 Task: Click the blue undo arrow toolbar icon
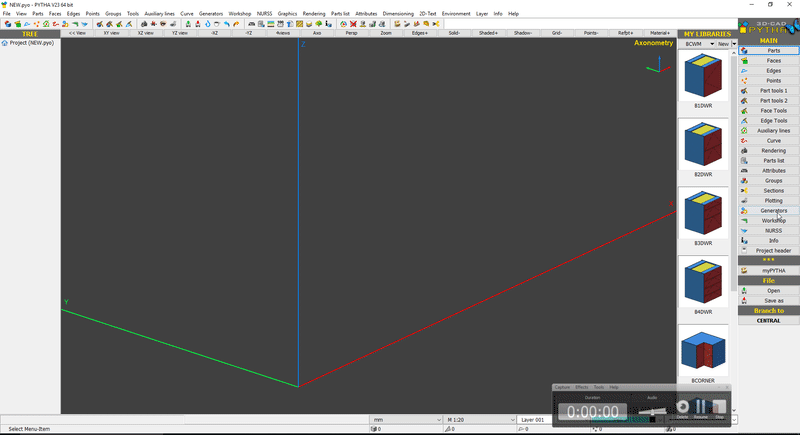click(x=227, y=24)
